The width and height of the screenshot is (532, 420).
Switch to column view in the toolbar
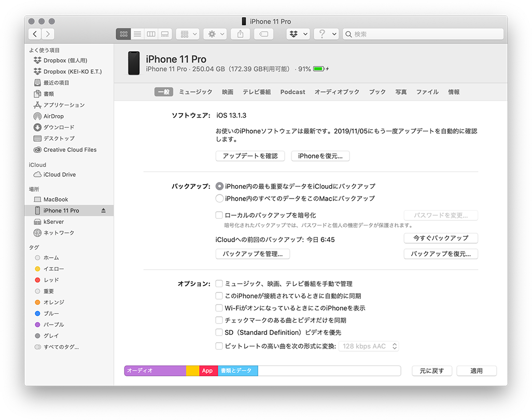151,34
